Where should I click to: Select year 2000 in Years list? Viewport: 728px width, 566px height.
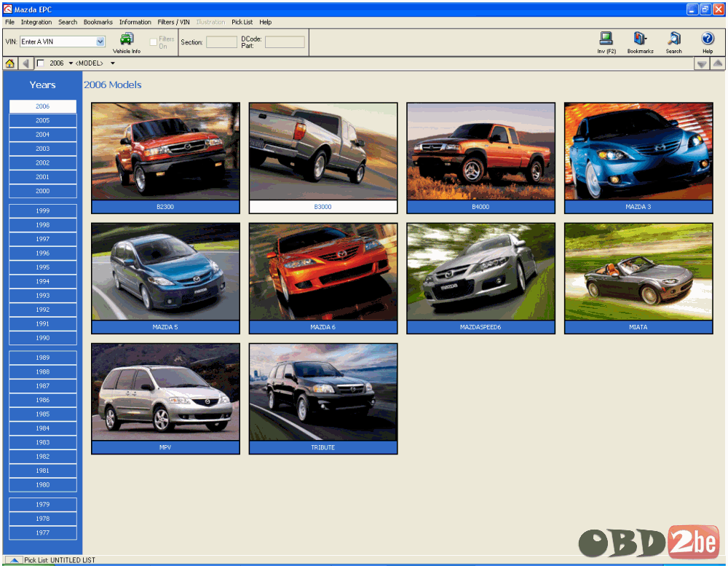(x=43, y=191)
